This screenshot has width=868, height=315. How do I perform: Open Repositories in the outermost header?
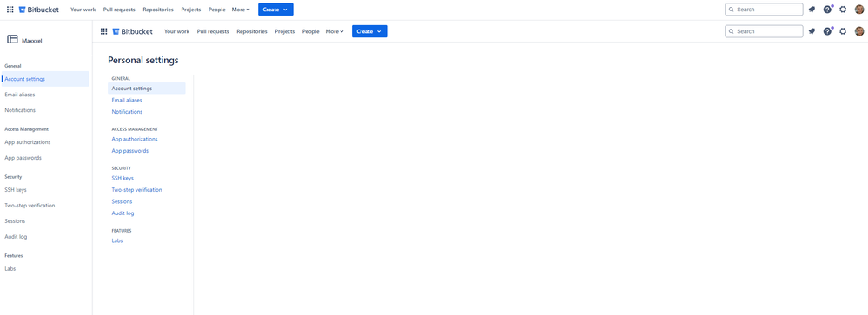pyautogui.click(x=158, y=10)
